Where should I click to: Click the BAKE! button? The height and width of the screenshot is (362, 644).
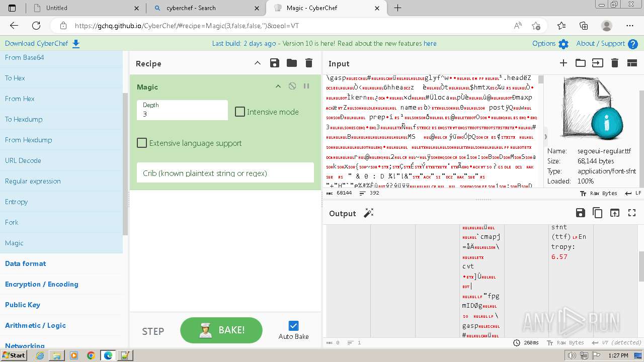point(221,330)
